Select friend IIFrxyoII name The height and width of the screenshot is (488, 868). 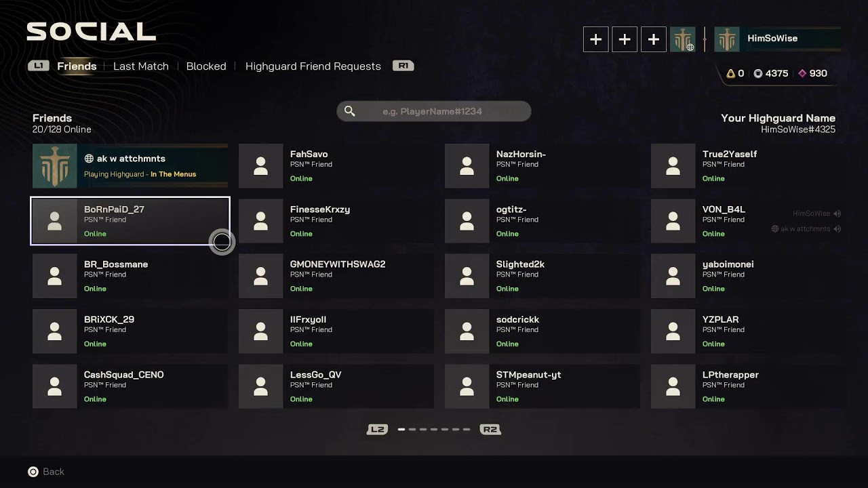pyautogui.click(x=309, y=319)
